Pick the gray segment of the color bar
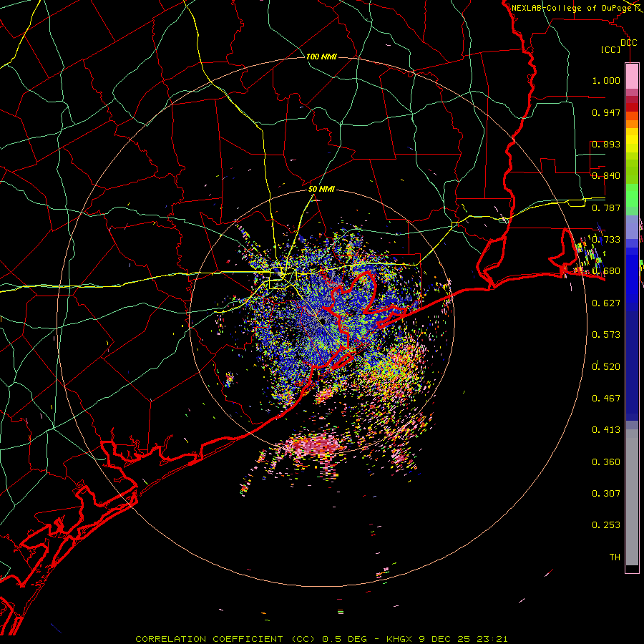The height and width of the screenshot is (644, 644). (632, 497)
